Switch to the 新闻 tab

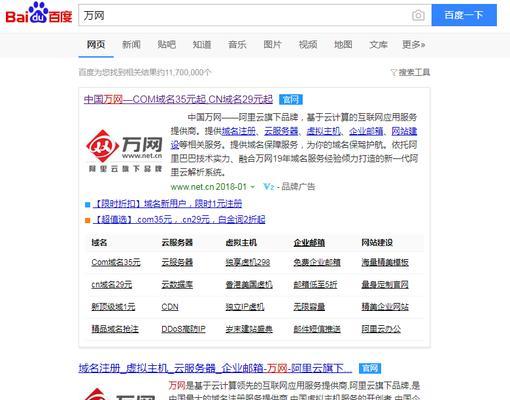(131, 44)
